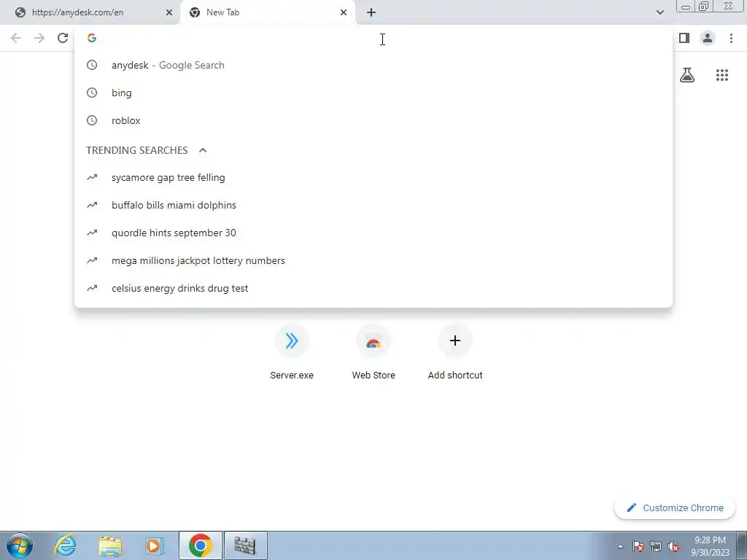747x560 pixels.
Task: Click the brick wall firewall taskbar icon
Action: 245,545
